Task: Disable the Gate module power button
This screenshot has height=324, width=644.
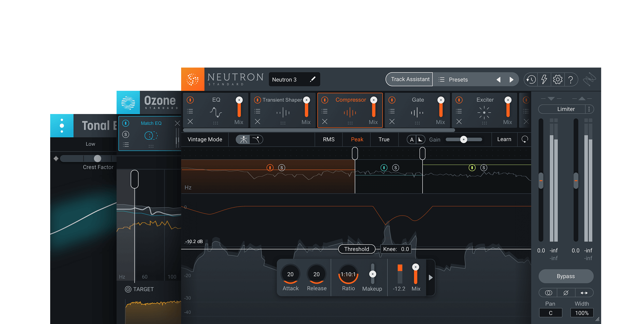Action: click(392, 100)
